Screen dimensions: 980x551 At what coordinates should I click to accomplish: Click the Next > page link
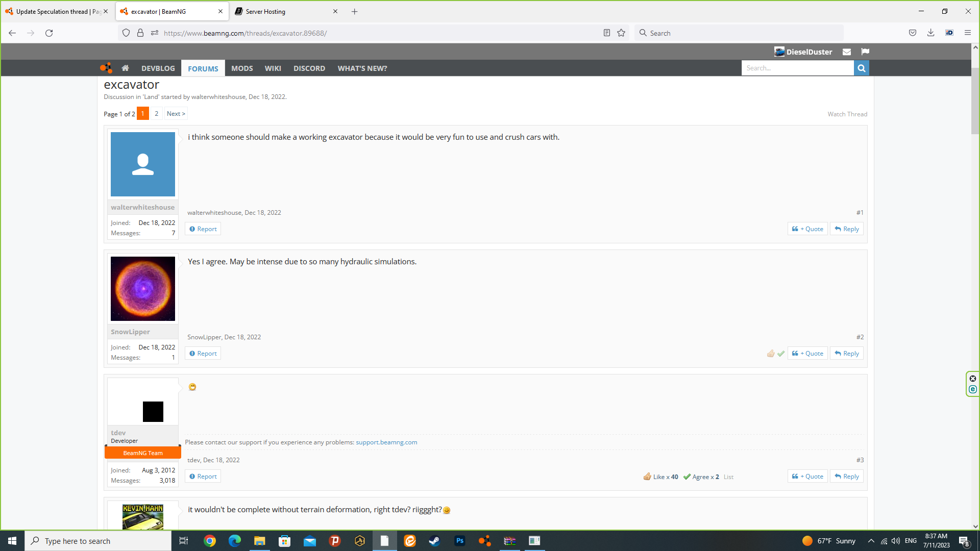pyautogui.click(x=176, y=114)
